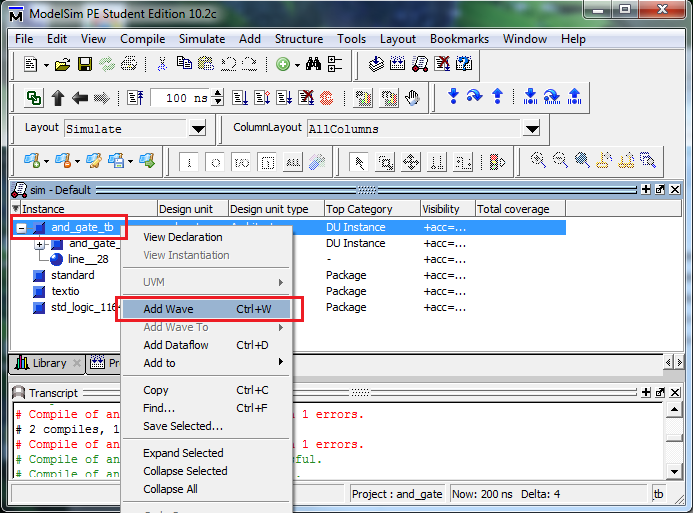Choose Add Wave from context menu

tap(207, 309)
